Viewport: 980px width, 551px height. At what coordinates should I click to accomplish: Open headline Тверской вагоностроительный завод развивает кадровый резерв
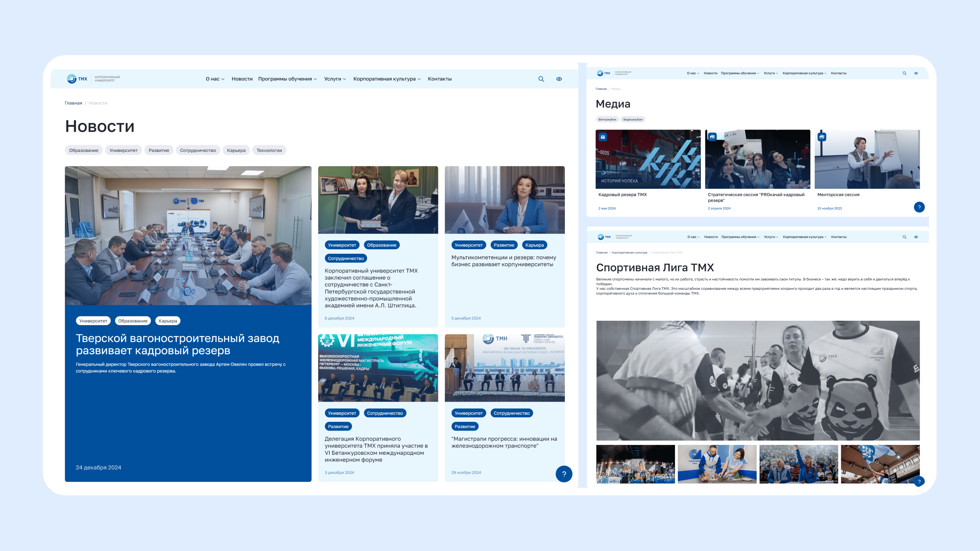(178, 344)
